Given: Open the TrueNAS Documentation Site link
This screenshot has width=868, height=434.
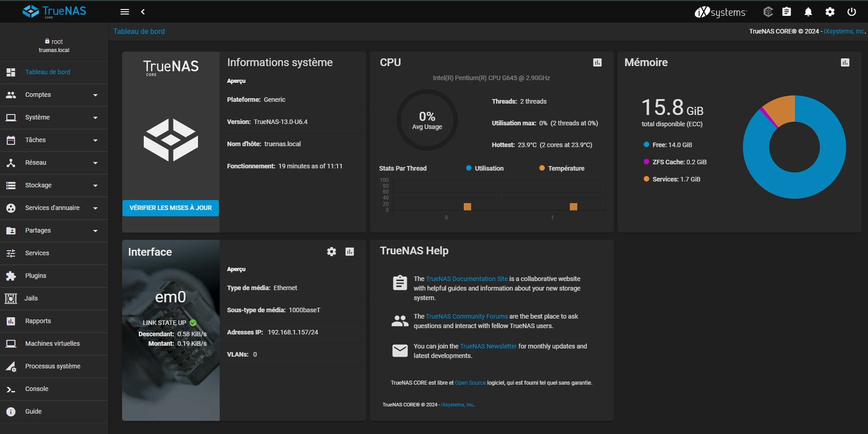Looking at the screenshot, I should click(467, 279).
